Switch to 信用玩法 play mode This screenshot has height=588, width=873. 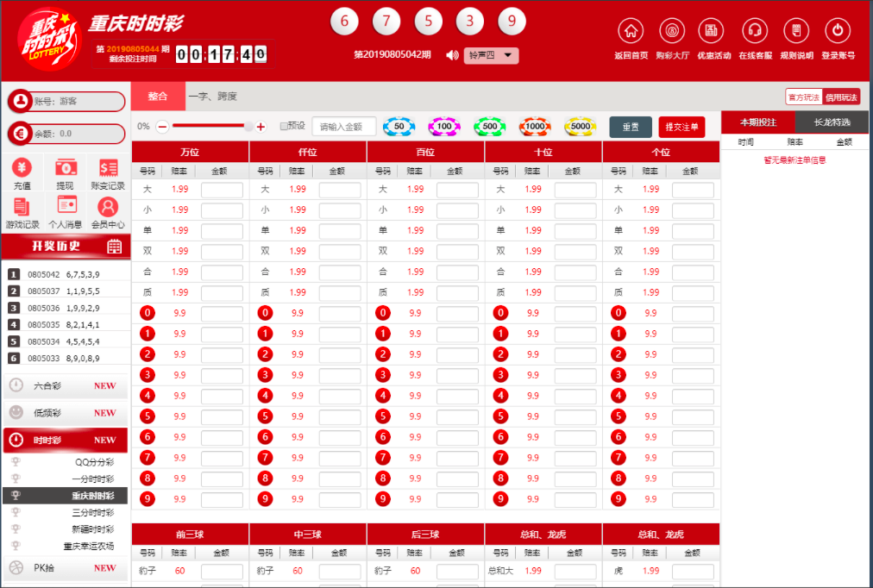tap(841, 97)
